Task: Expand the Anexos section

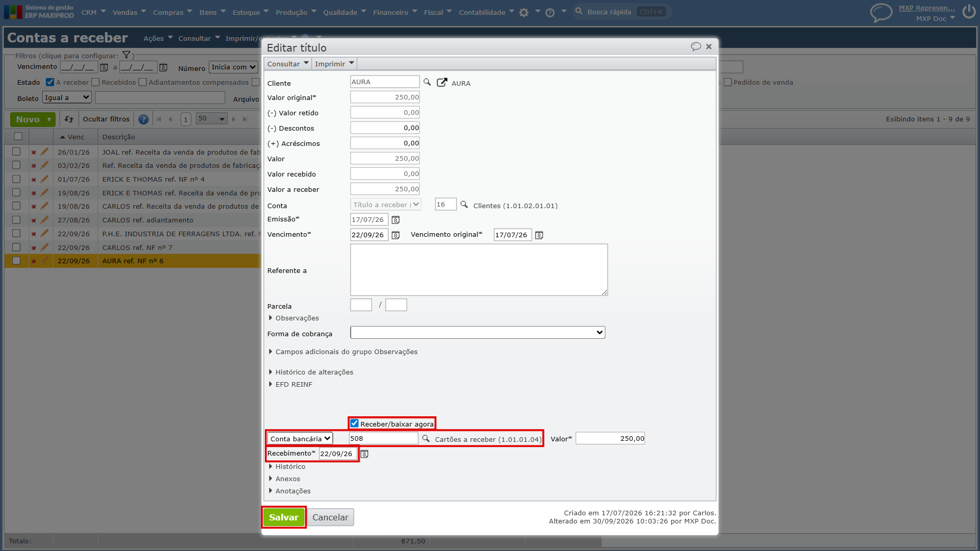Action: 284,479
